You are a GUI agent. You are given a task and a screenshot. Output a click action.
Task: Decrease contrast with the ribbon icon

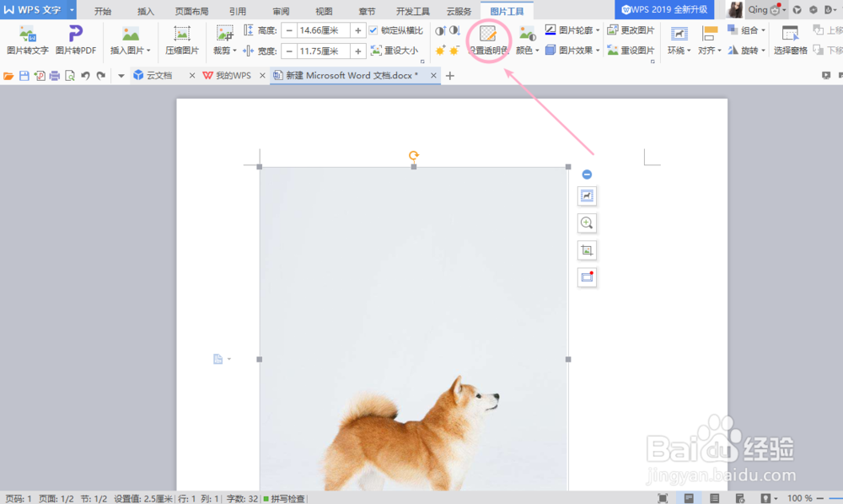455,30
